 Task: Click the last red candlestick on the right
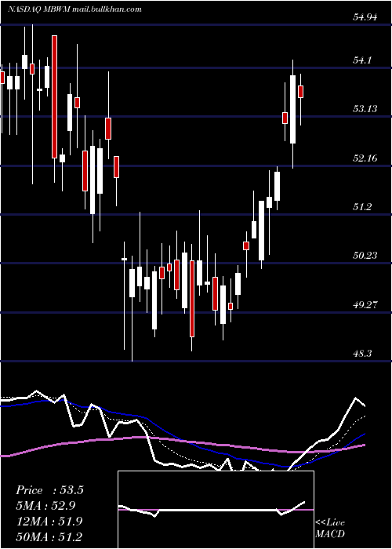click(x=300, y=92)
